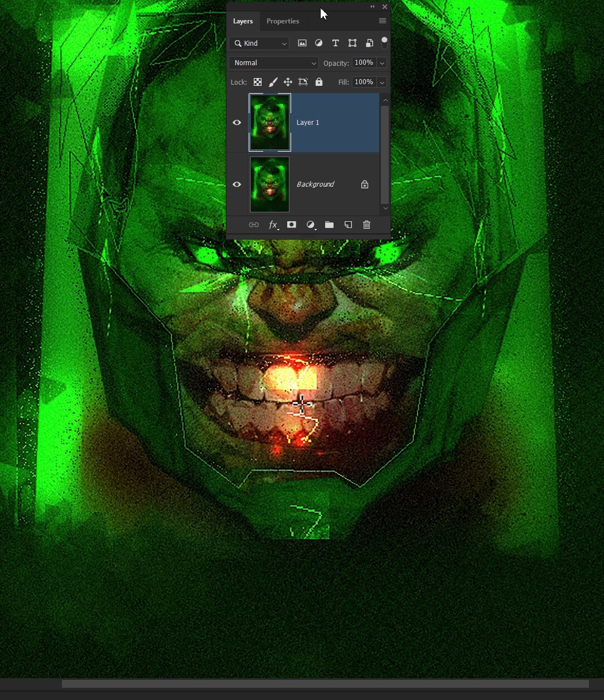Enable lock transparent pixels
The image size is (604, 700).
tap(258, 82)
